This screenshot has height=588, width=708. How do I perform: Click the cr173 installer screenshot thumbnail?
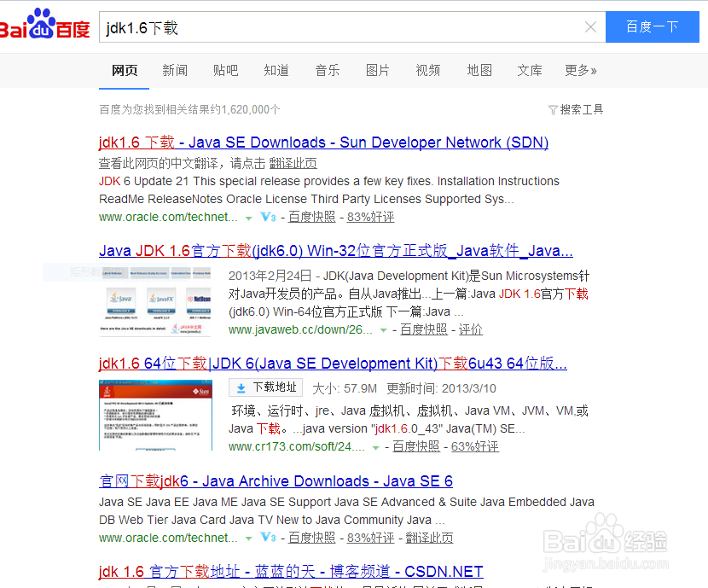[155, 415]
